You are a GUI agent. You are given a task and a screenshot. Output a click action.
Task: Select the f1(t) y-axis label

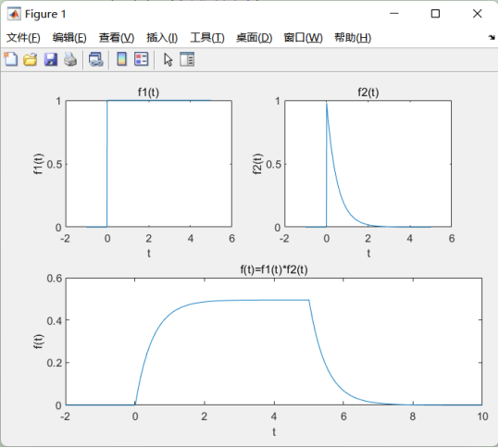click(38, 164)
